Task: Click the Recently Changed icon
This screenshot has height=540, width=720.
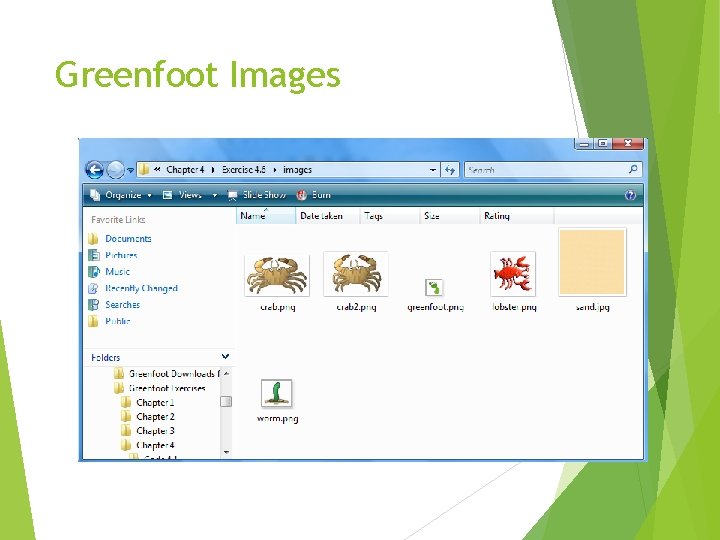Action: 93,288
